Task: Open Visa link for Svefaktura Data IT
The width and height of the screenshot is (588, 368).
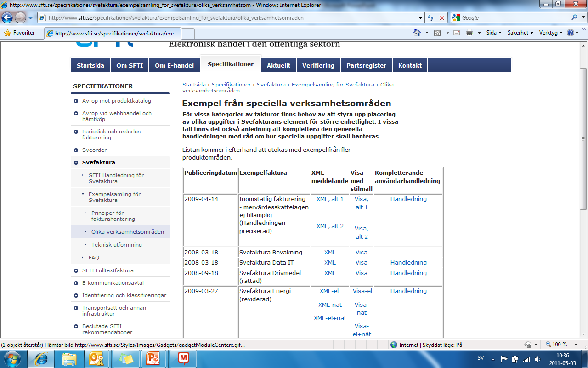Action: tap(362, 262)
